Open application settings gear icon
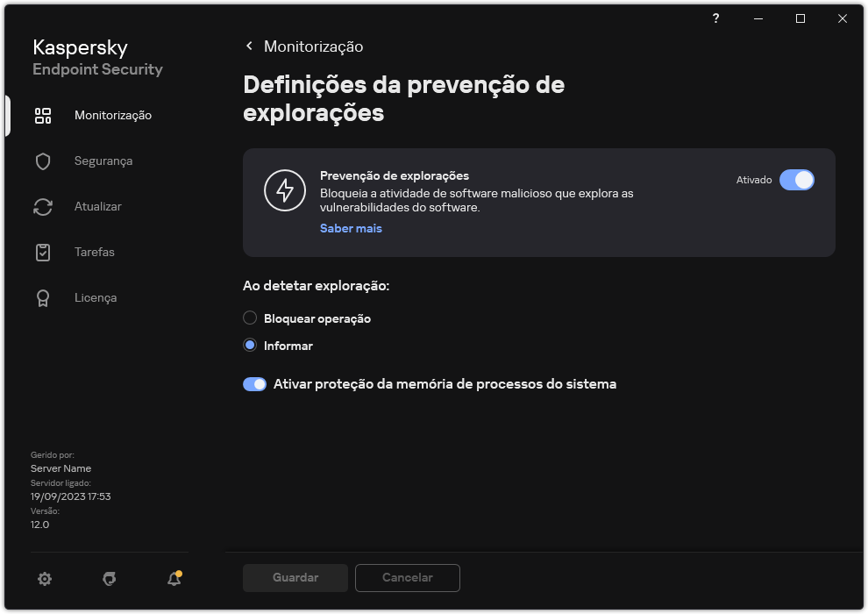The image size is (868, 614). point(44,579)
